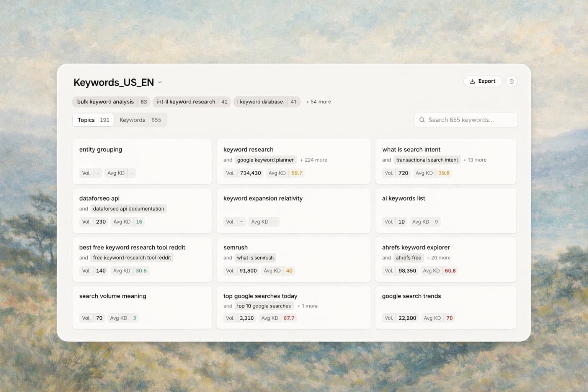The width and height of the screenshot is (588, 392).
Task: Click the transactional search intent tag
Action: (427, 160)
